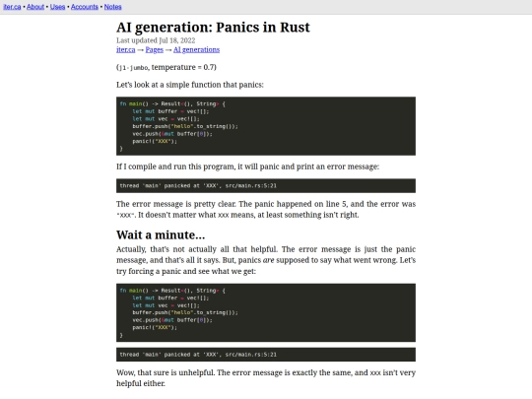The image size is (532, 399).
Task: Click 'panic!("XXX")' line in second code block
Action: click(x=155, y=327)
